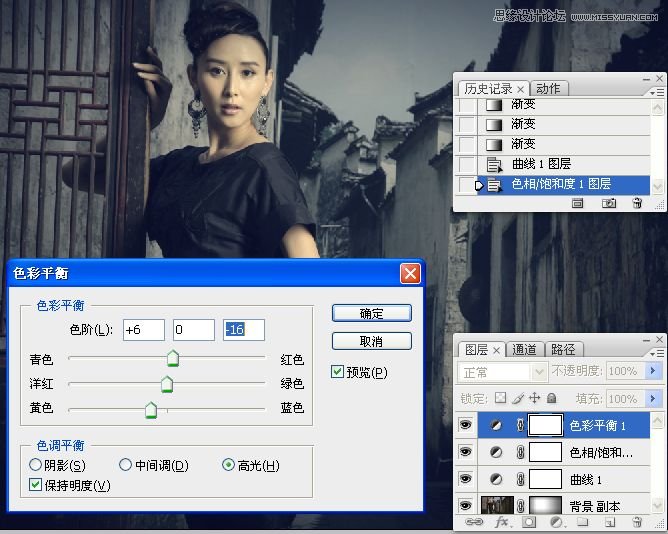Click the 青色-红色 slider handle
The height and width of the screenshot is (534, 668).
(173, 358)
